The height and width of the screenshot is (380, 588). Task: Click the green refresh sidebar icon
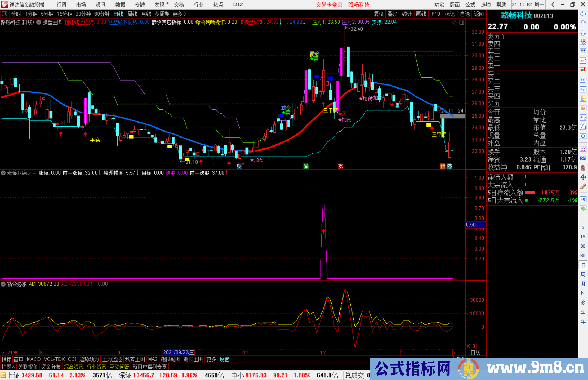pyautogui.click(x=583, y=209)
